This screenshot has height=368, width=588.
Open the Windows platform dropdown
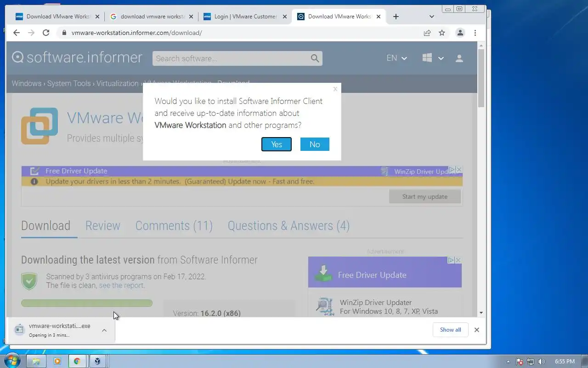pyautogui.click(x=433, y=58)
